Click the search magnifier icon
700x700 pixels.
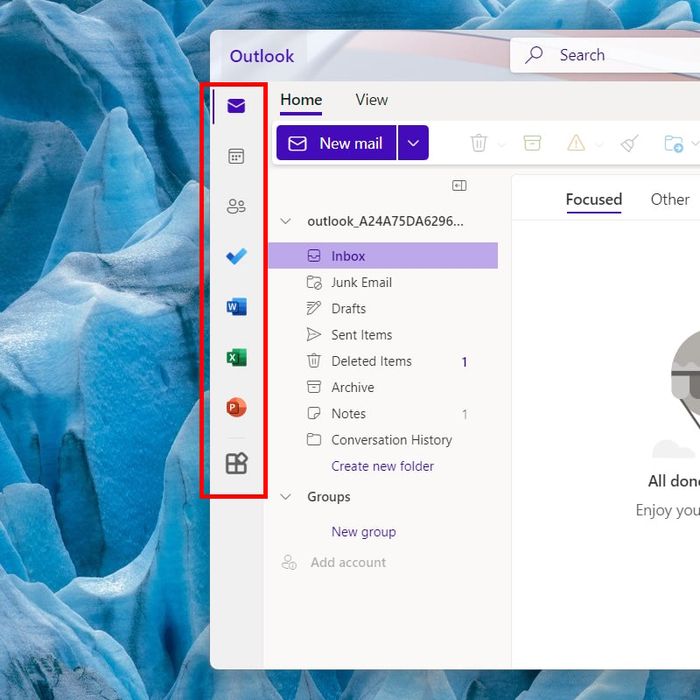[534, 55]
